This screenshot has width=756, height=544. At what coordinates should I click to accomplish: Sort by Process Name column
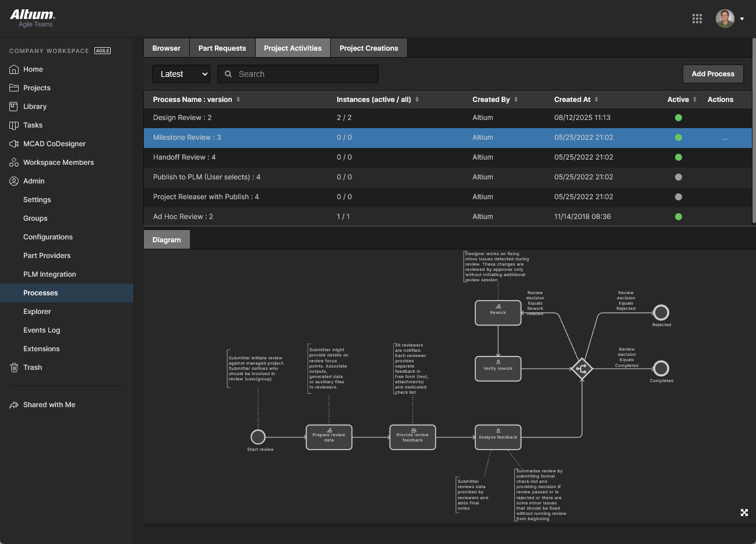point(238,100)
